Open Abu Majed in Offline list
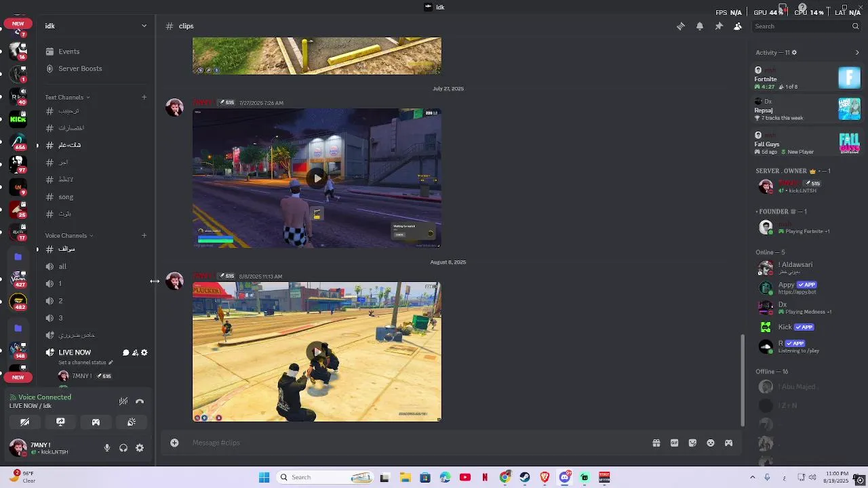The height and width of the screenshot is (488, 868). [807, 386]
